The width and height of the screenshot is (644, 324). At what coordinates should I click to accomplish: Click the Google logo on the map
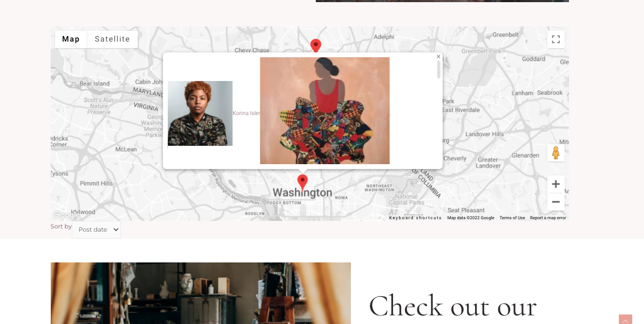point(66,215)
